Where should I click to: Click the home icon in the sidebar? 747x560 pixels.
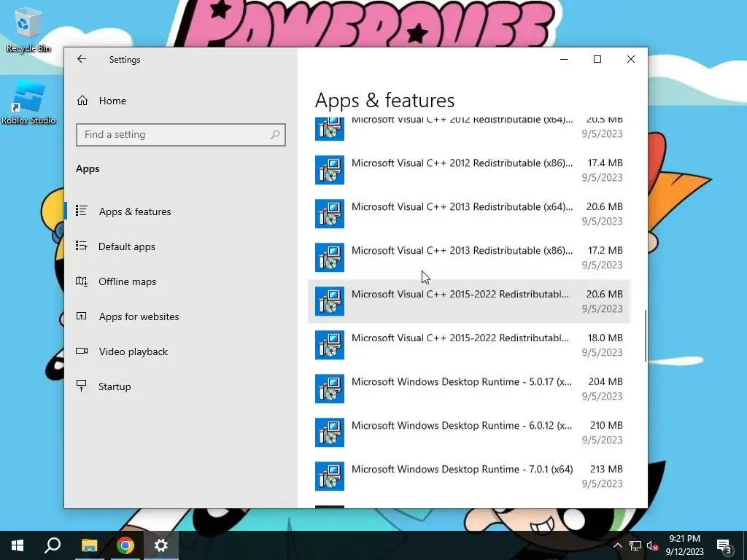tap(82, 101)
